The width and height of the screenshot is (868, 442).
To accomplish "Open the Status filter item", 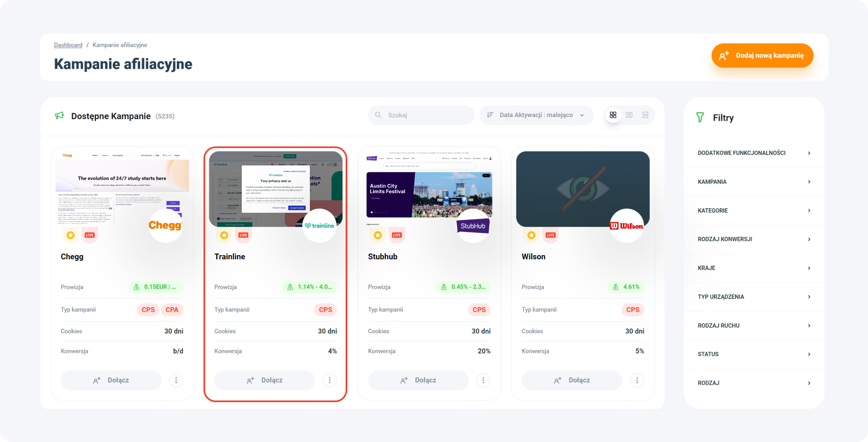I will (x=754, y=354).
